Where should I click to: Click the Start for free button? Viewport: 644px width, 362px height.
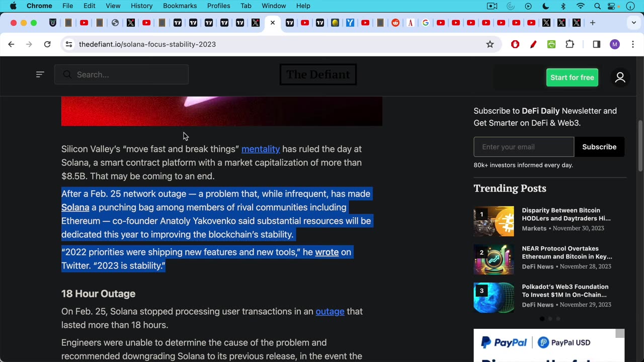(x=572, y=77)
